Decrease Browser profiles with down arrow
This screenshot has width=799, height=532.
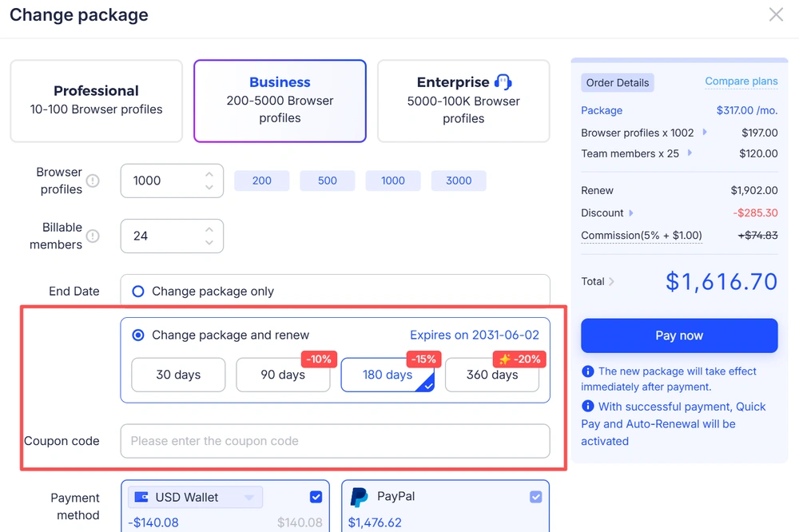click(209, 187)
